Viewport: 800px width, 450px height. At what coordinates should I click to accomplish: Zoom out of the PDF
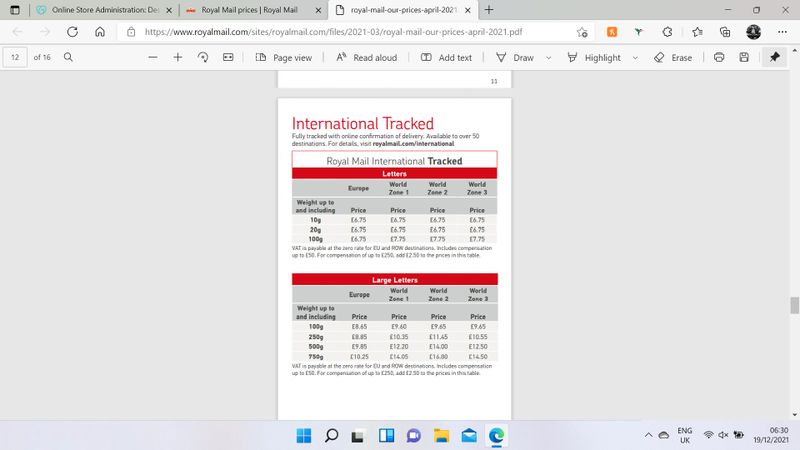coord(153,57)
